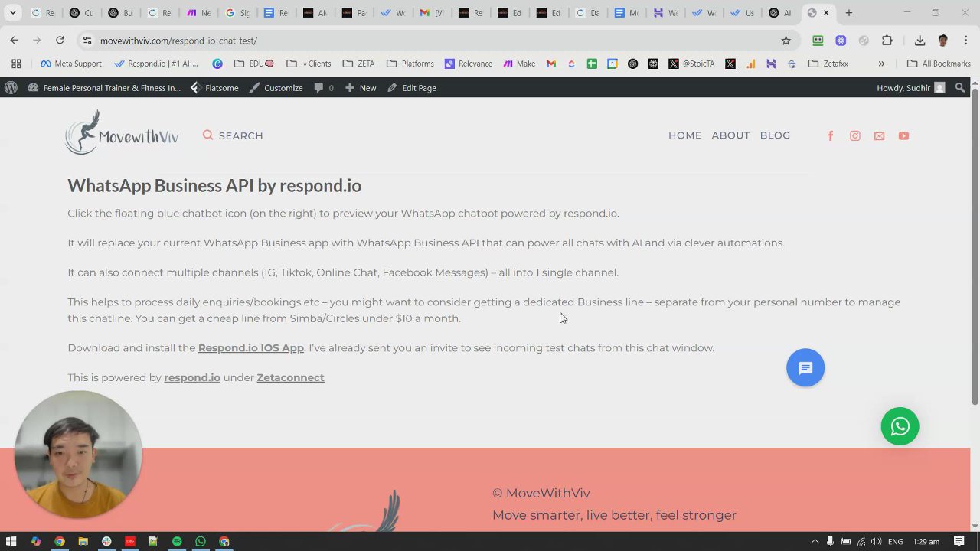
Task: Bookmark this page with the star icon
Action: pos(786,41)
